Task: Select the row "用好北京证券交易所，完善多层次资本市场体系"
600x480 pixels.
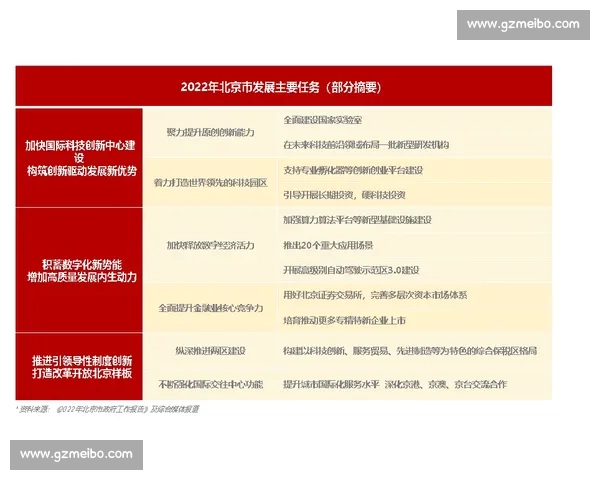Action: click(415, 295)
